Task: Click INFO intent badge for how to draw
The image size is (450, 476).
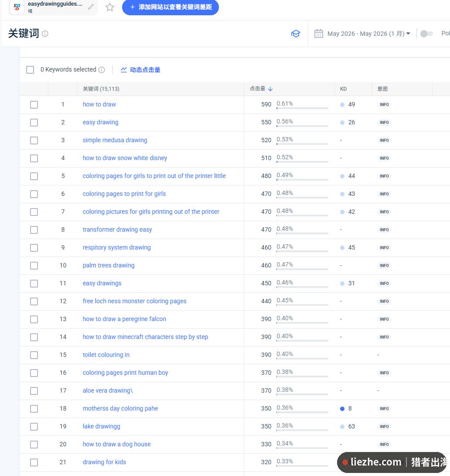Action: tap(384, 105)
